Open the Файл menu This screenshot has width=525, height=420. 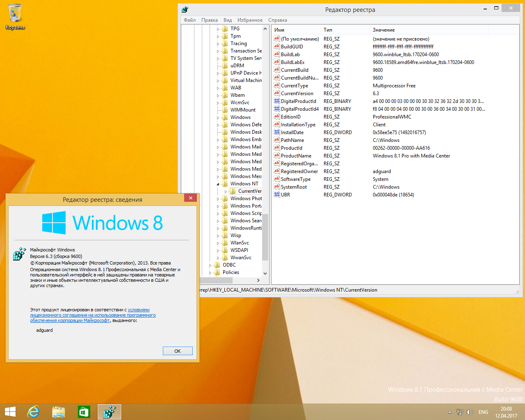point(189,20)
